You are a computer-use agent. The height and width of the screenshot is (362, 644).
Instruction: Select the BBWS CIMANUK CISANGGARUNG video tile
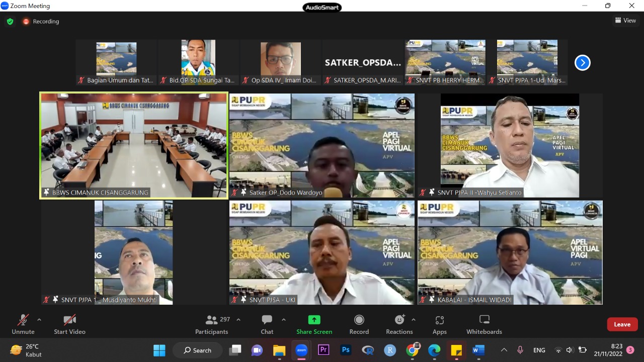134,145
